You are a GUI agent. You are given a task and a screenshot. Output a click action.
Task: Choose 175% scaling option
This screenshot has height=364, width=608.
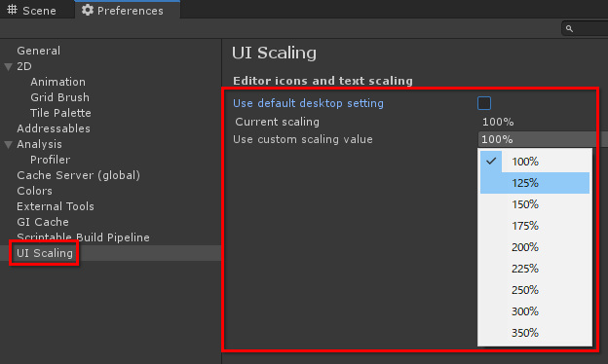click(535, 226)
